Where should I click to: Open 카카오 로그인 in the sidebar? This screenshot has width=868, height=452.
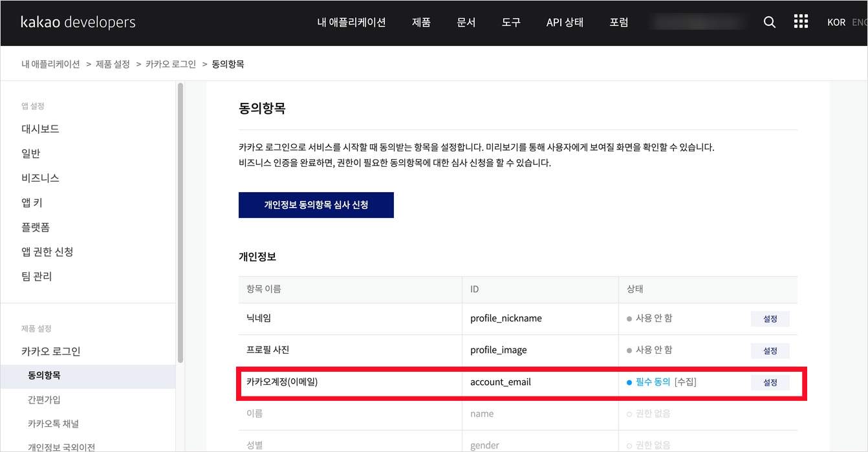pos(50,351)
